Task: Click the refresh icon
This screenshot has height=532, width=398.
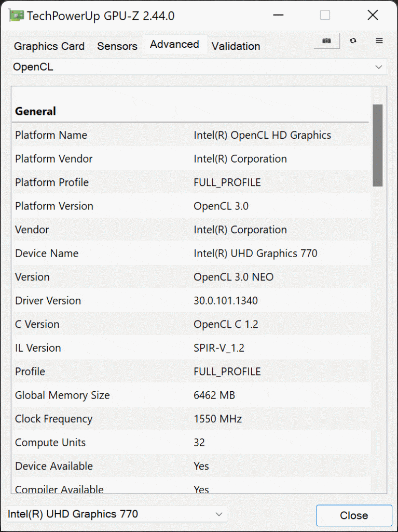Action: [x=353, y=41]
